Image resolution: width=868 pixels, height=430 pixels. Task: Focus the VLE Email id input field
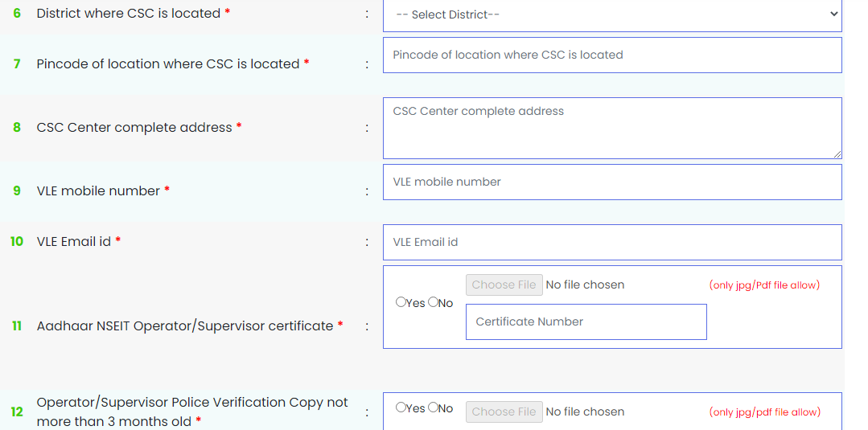point(612,243)
